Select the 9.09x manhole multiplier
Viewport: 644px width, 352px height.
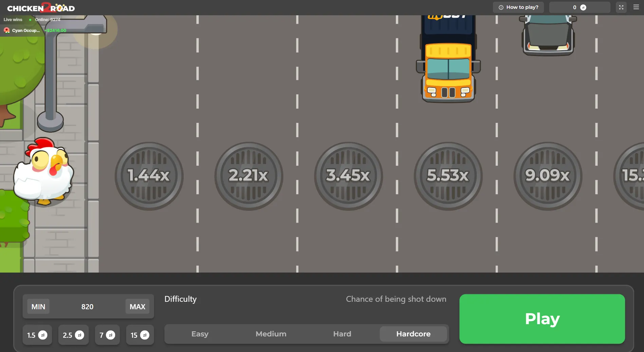coord(548,176)
